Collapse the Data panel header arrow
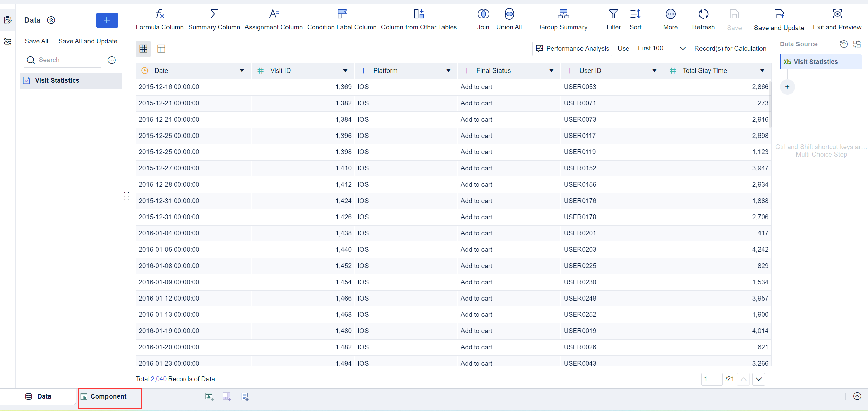This screenshot has height=411, width=868. (51, 20)
